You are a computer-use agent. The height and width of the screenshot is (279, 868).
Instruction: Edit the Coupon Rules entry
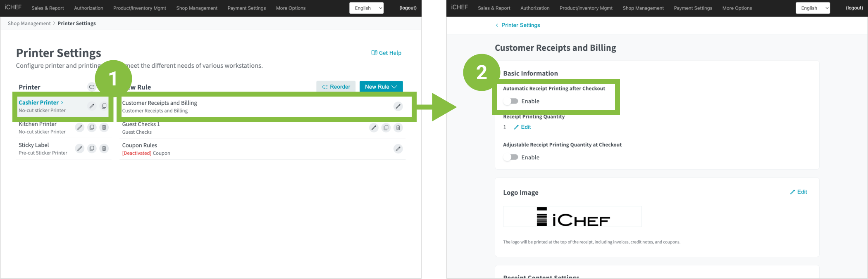point(398,149)
